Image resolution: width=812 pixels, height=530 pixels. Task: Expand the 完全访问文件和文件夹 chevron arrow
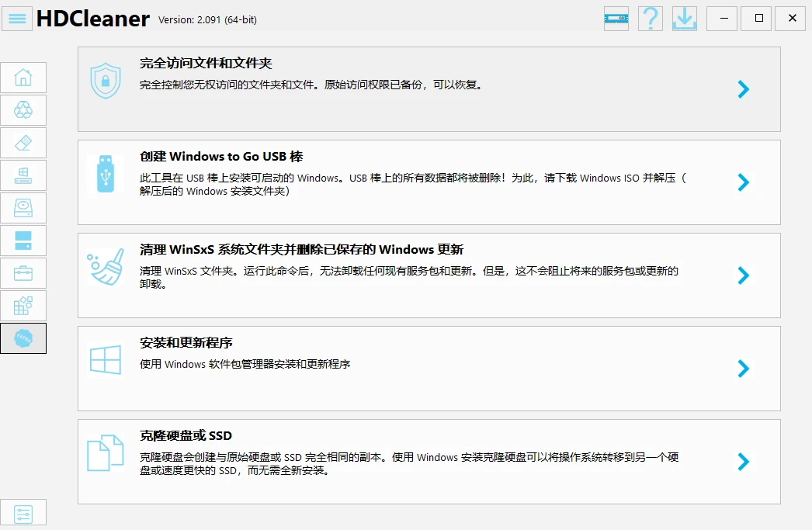click(743, 89)
